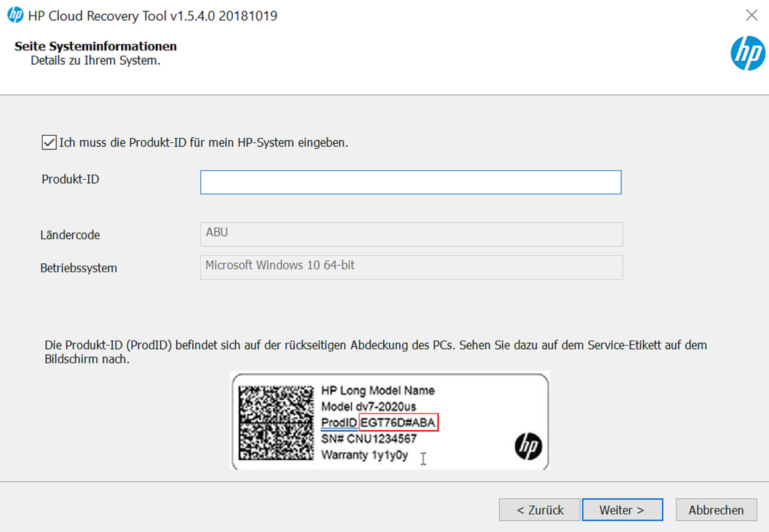The image size is (769, 532).
Task: Click the Model dv7-2020us line on label
Action: pos(369,406)
